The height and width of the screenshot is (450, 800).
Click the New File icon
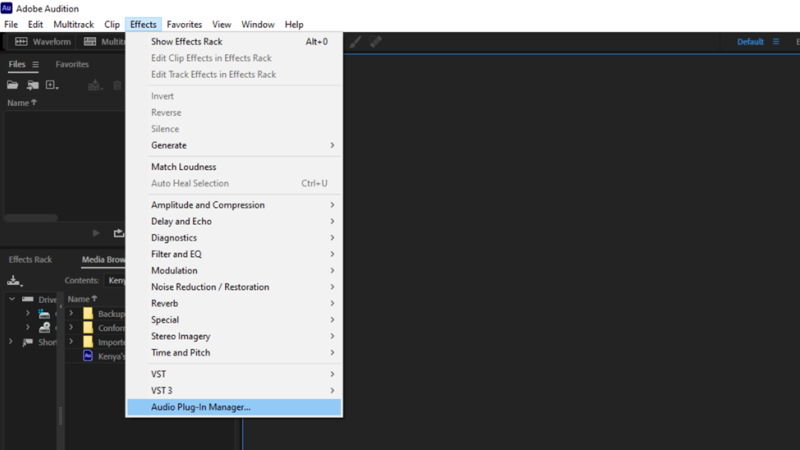pyautogui.click(x=52, y=85)
